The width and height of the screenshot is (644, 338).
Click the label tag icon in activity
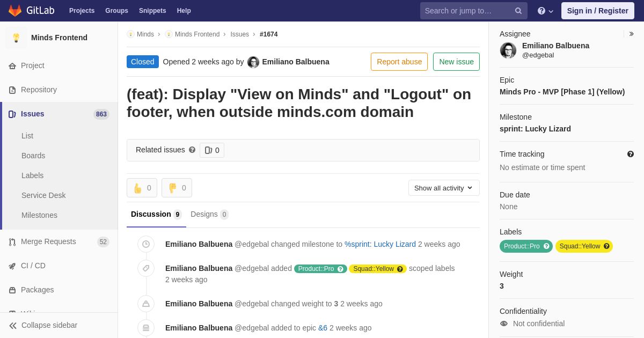146,268
